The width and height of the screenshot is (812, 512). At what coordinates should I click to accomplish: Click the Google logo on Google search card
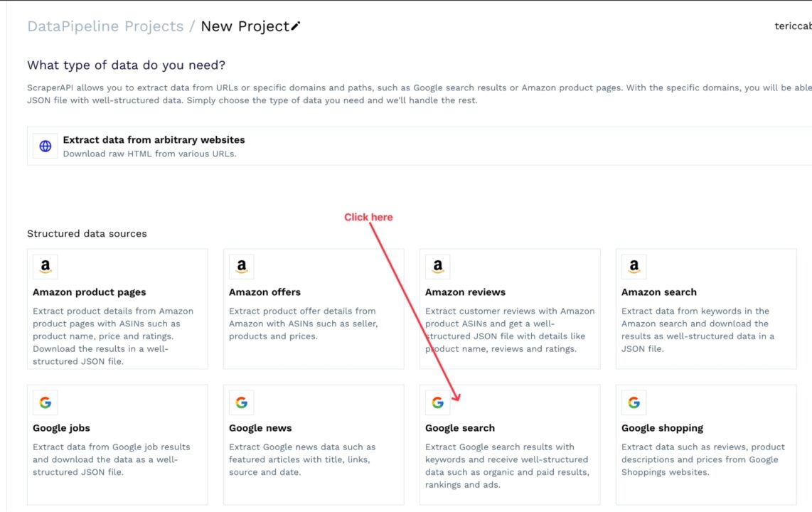point(438,402)
